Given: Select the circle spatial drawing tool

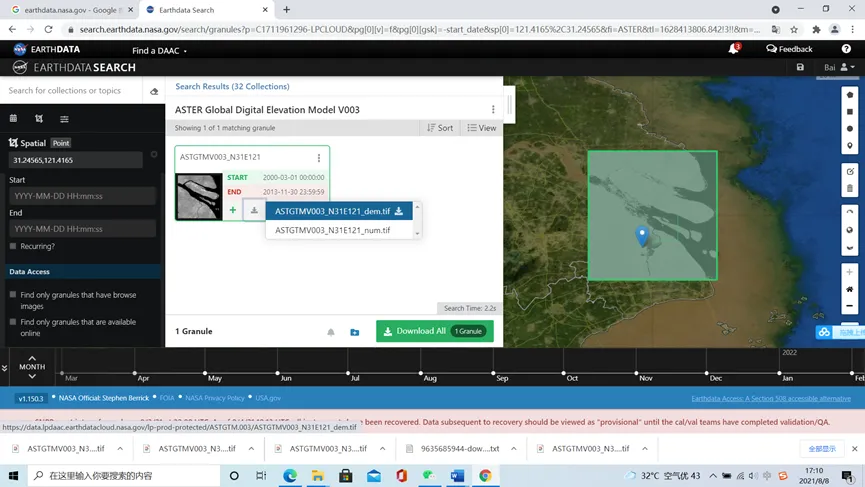Looking at the screenshot, I should coord(850,129).
